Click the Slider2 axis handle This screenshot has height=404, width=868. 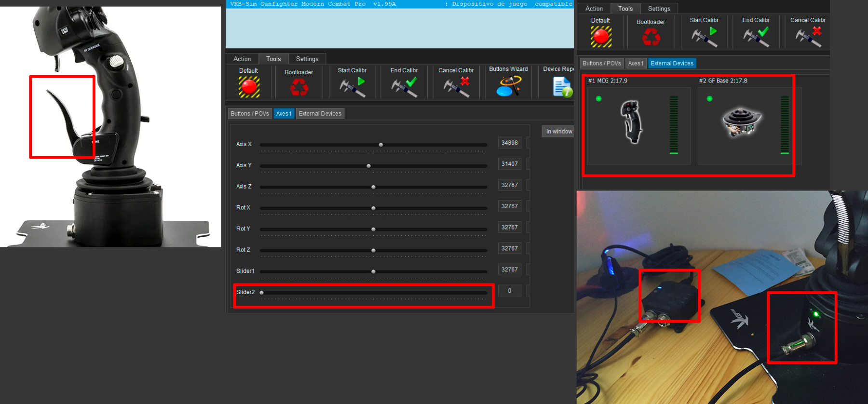tap(262, 293)
